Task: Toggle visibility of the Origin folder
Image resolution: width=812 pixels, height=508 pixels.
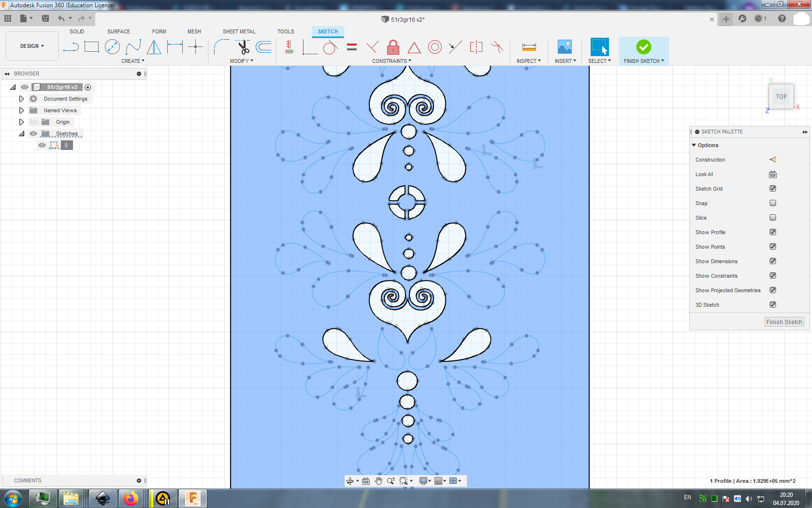Action: pos(33,122)
